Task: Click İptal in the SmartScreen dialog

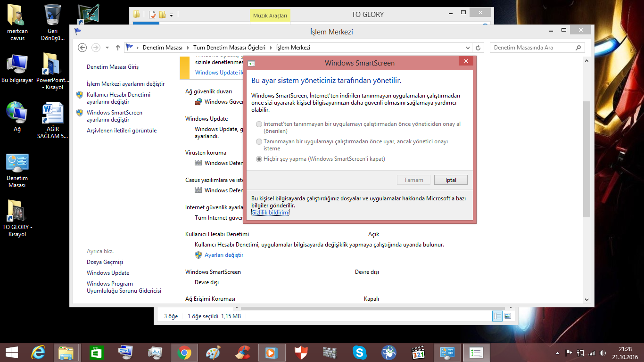Action: click(x=450, y=180)
